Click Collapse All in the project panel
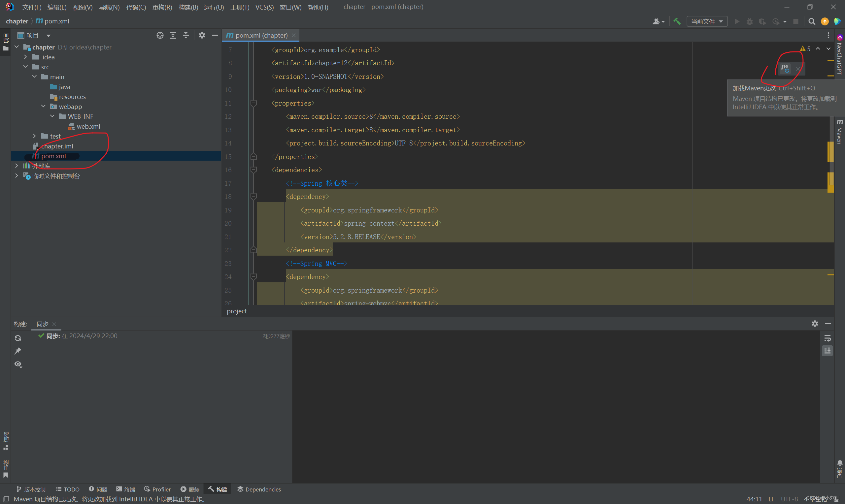Image resolution: width=845 pixels, height=504 pixels. click(186, 35)
